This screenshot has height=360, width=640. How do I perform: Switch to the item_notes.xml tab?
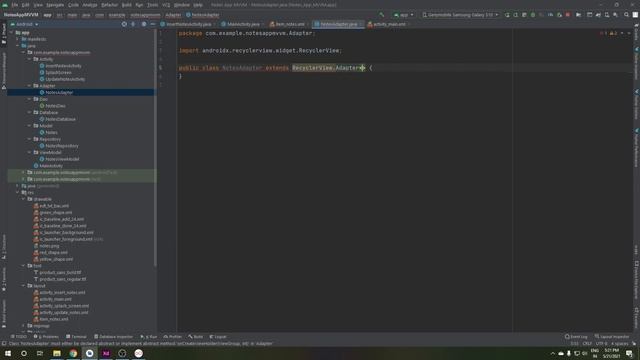coord(287,24)
